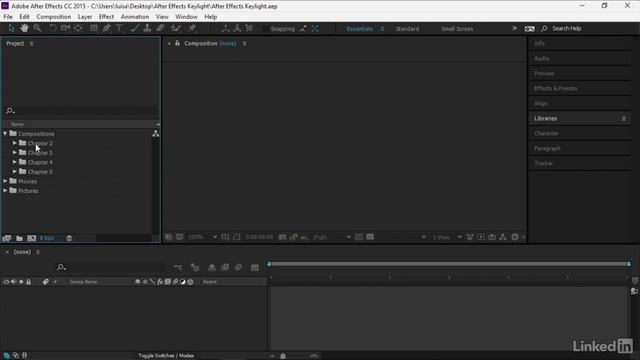Open the Window menu
This screenshot has width=640, height=360.
point(186,17)
